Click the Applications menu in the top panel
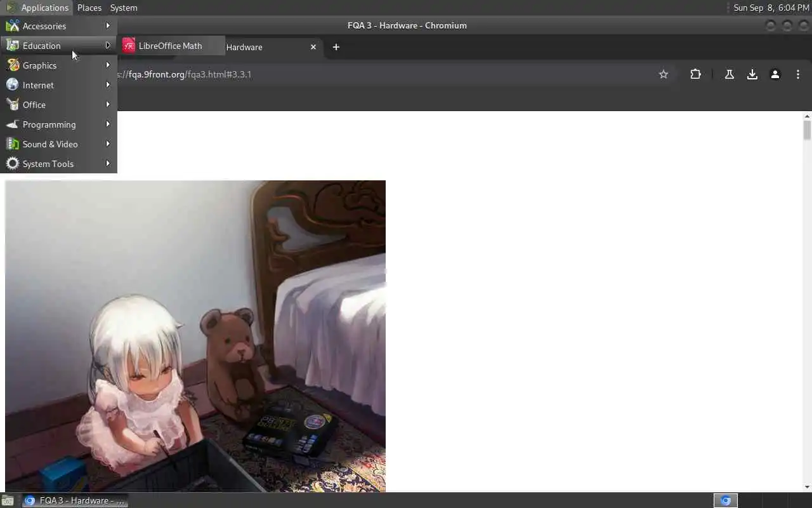812x508 pixels. [37, 8]
